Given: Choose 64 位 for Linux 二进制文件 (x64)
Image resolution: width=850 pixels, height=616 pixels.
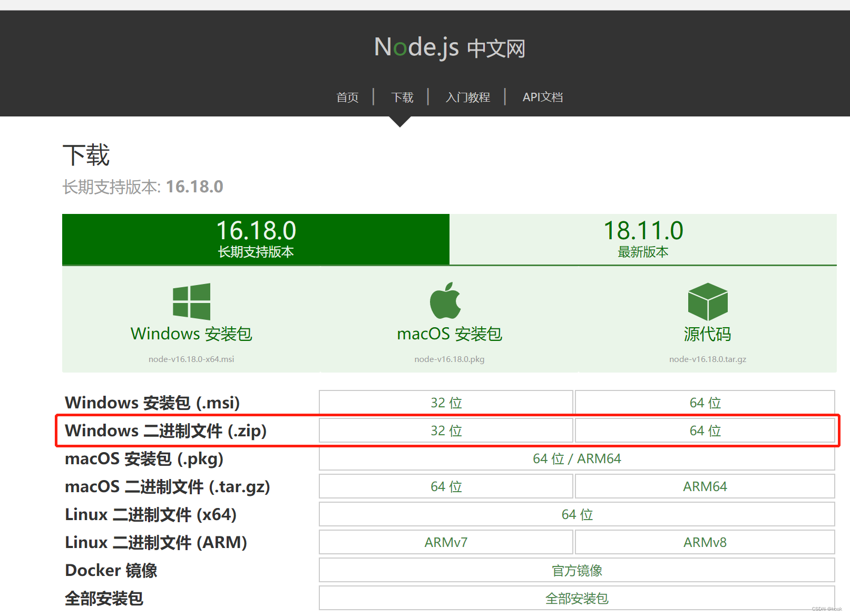Looking at the screenshot, I should tap(577, 514).
